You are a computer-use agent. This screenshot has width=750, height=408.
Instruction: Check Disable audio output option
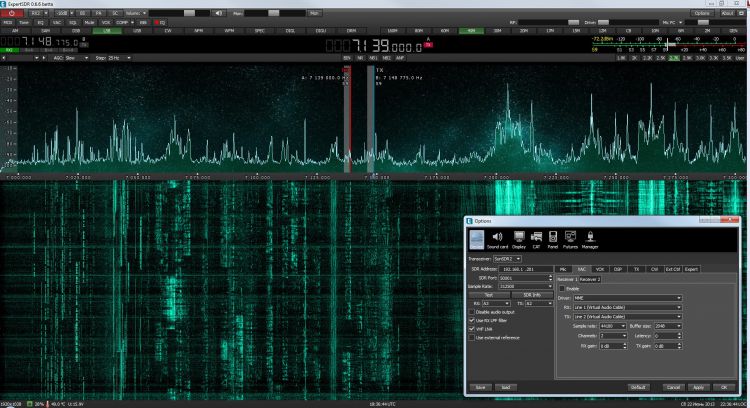(472, 312)
